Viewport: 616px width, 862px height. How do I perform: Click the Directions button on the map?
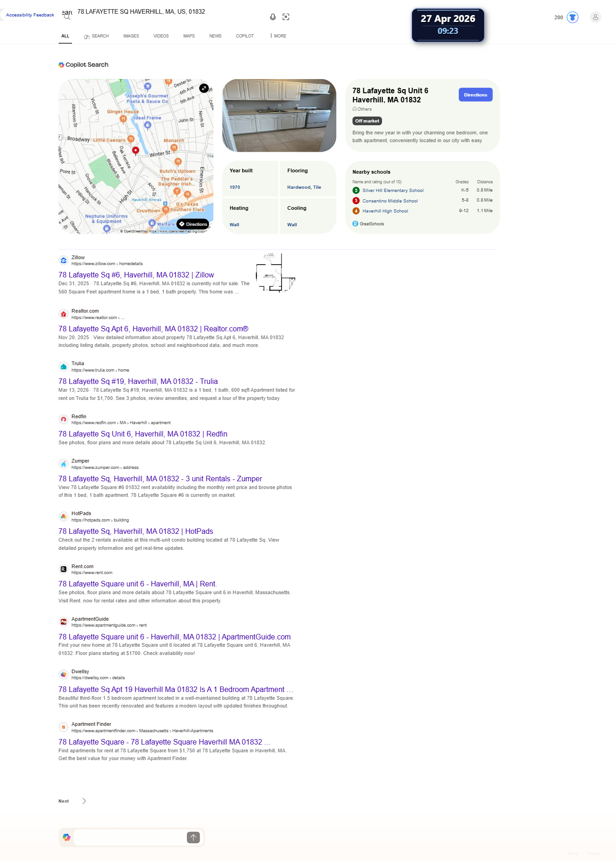click(x=193, y=224)
